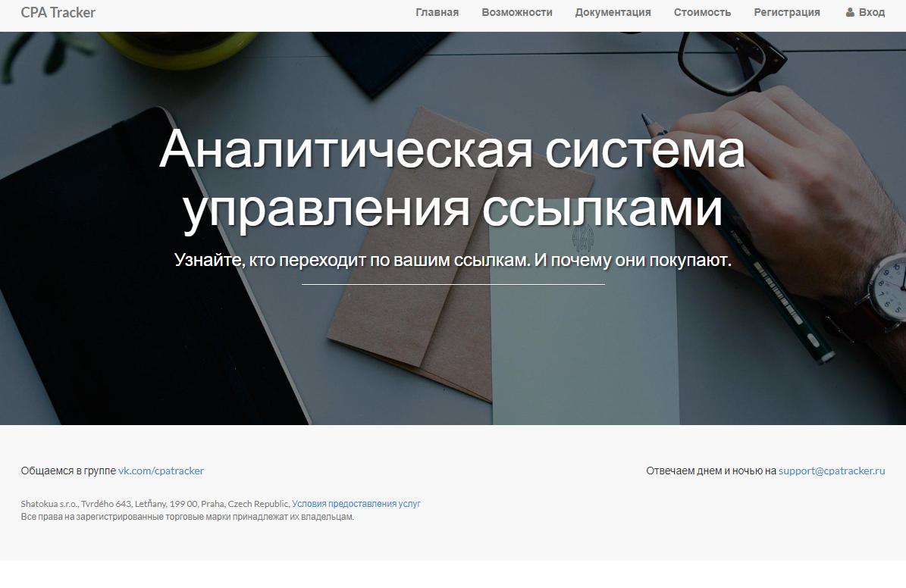Click the Вход login link

[x=865, y=12]
